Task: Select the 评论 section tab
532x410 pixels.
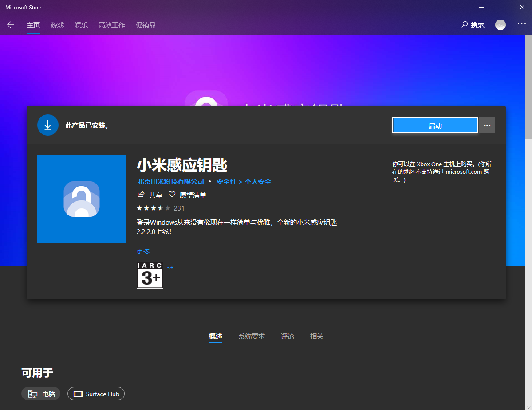Action: (x=288, y=336)
